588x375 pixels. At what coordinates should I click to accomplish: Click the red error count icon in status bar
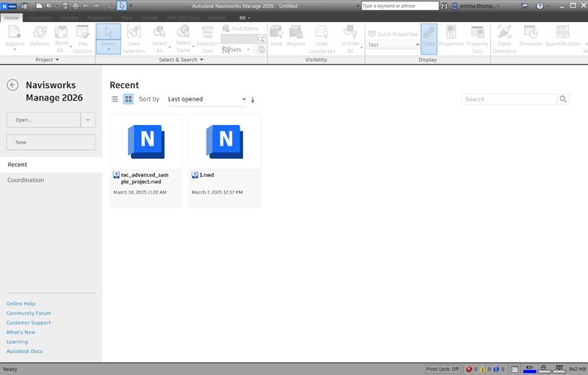tap(469, 369)
